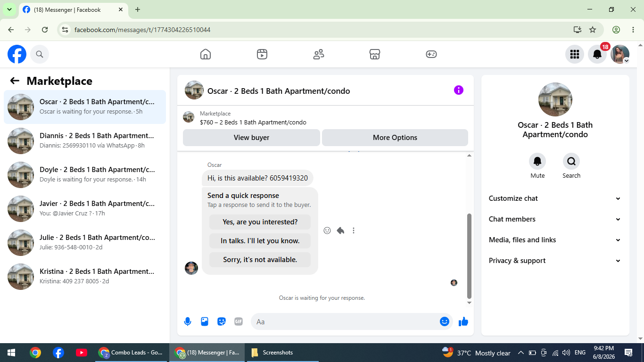Open Javier's conversation in the chat list

pos(85,209)
